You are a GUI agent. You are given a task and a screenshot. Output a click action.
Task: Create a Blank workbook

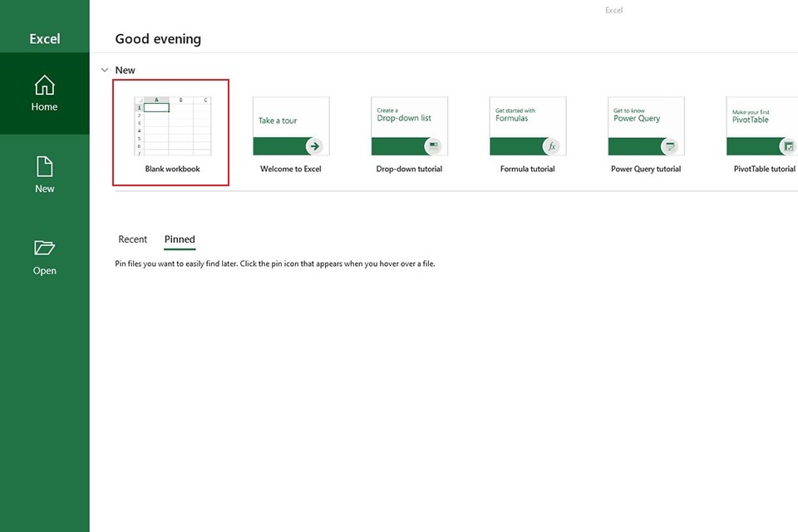coord(171,133)
